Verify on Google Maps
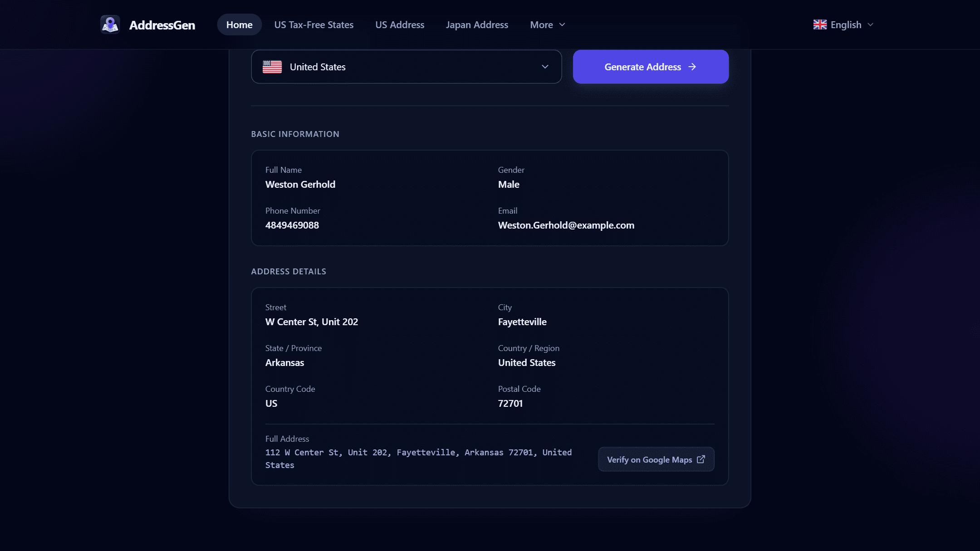This screenshot has width=980, height=551. click(656, 459)
